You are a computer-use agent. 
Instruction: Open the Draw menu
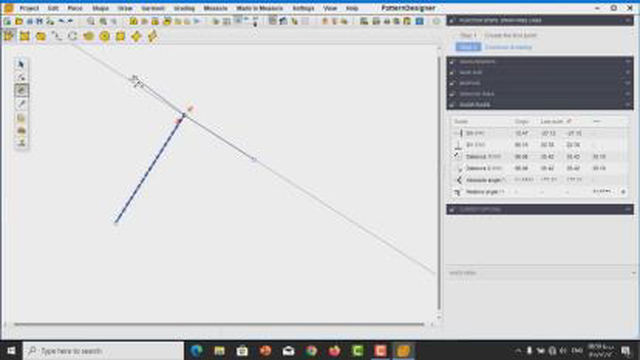pyautogui.click(x=125, y=8)
